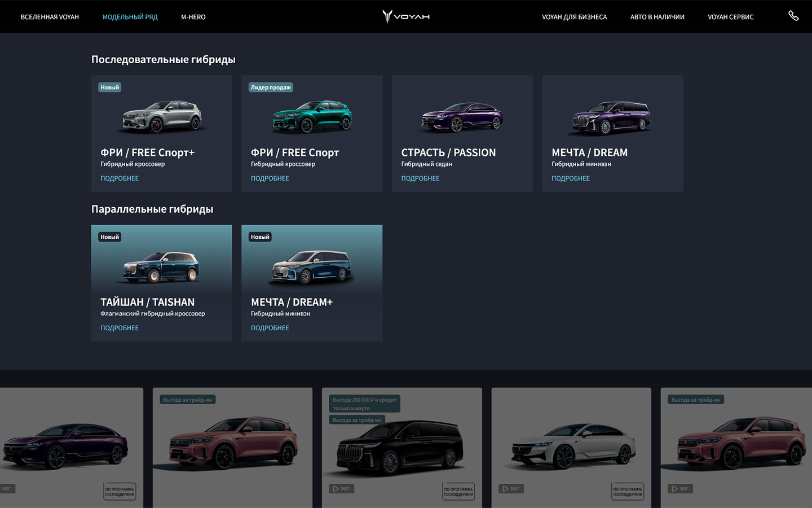
Task: Click the state support badge on white sedan card
Action: (628, 492)
